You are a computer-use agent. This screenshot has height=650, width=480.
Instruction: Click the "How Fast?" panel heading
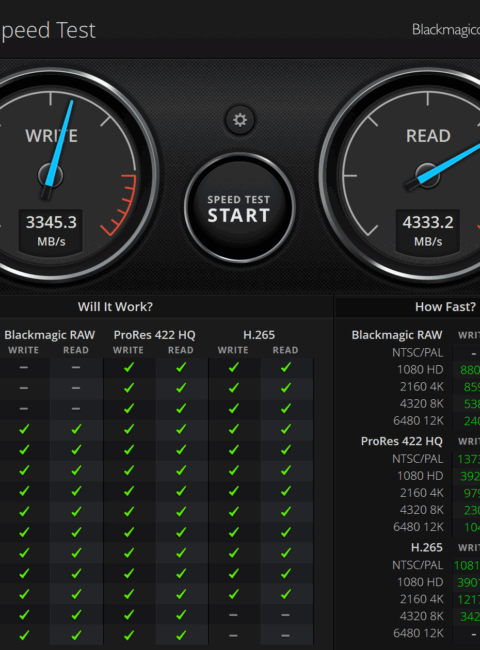445,307
